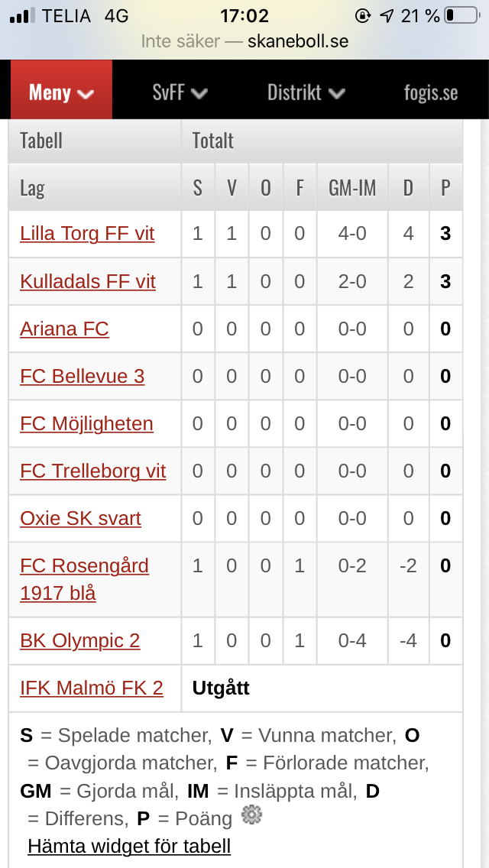Select the Ariana FC link
This screenshot has height=868, width=489.
tap(64, 329)
